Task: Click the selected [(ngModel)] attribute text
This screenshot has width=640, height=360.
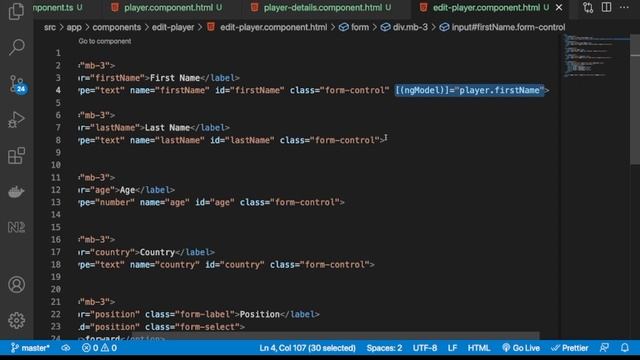Action: point(469,90)
